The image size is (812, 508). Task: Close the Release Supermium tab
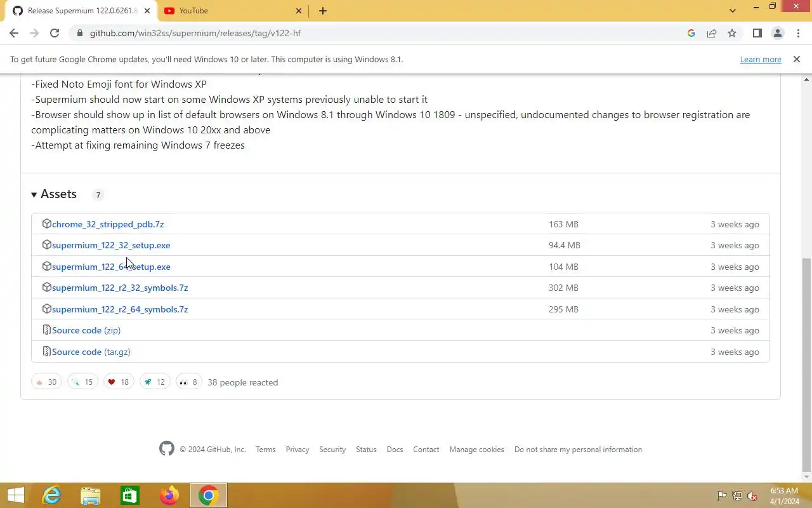(x=147, y=11)
